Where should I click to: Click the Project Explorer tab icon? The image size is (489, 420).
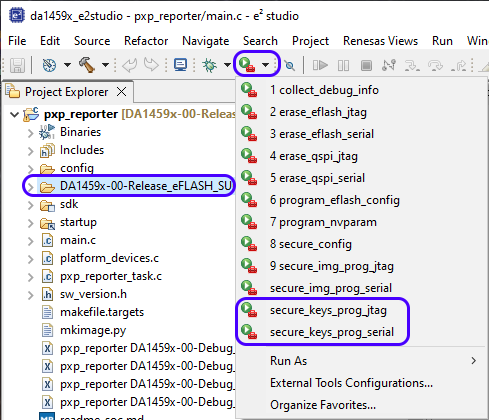tap(13, 91)
